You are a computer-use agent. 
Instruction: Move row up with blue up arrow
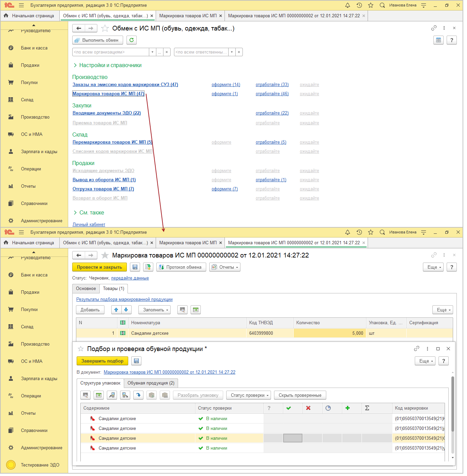[x=116, y=310]
